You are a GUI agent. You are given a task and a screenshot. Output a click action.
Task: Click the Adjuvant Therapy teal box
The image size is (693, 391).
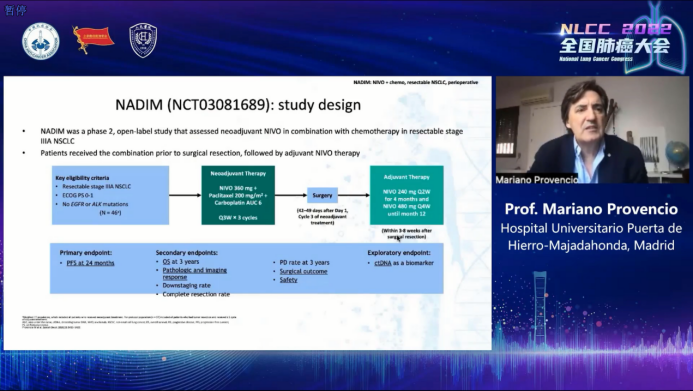pos(407,195)
